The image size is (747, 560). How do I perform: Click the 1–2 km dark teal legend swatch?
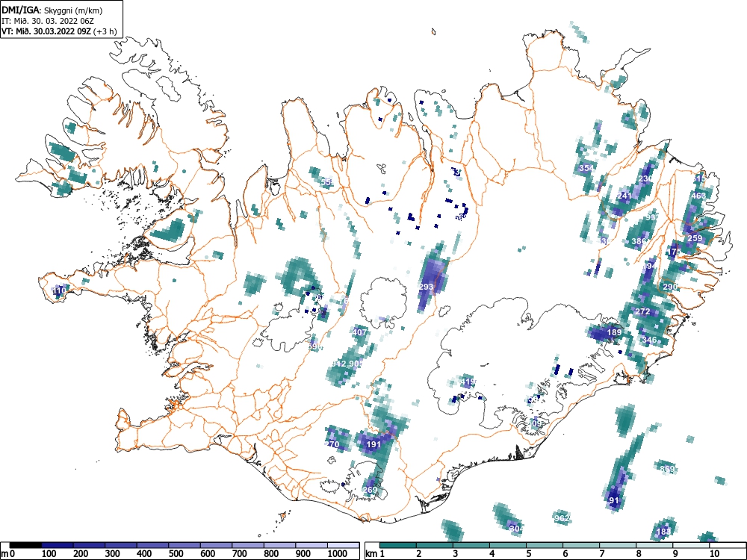398,545
